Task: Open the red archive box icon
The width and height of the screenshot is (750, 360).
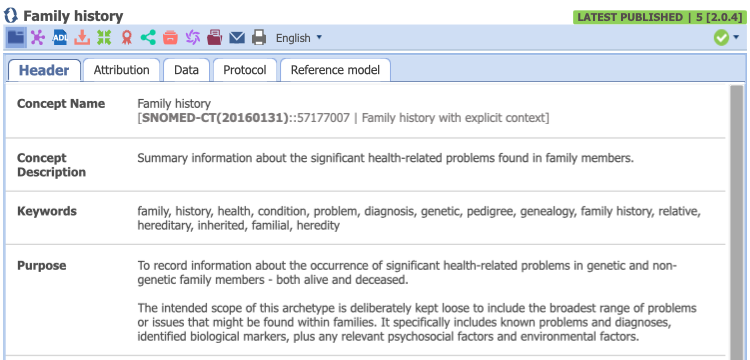Action: coord(170,37)
